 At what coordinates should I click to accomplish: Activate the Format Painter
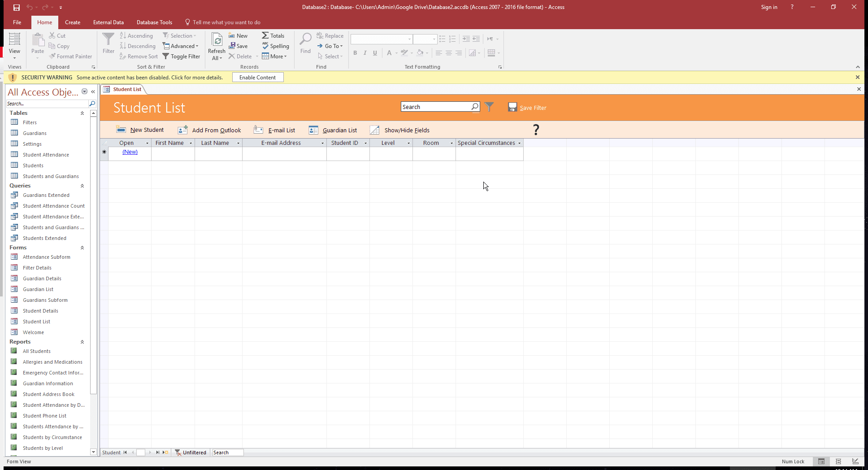[70, 56]
